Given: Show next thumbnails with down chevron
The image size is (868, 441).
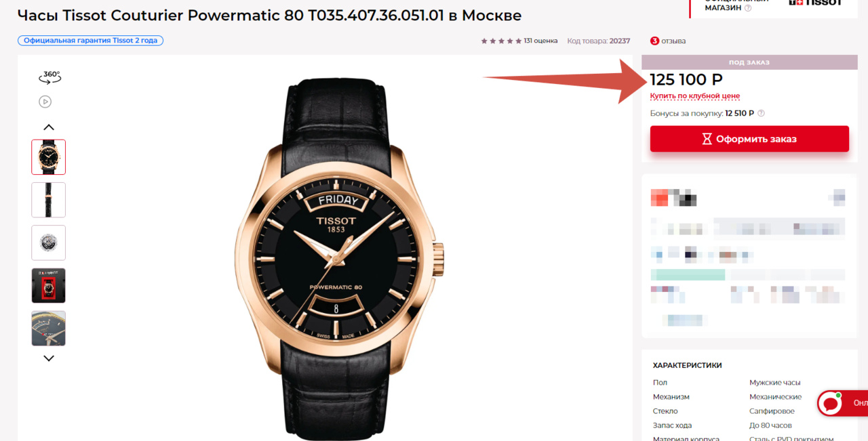Looking at the screenshot, I should click(49, 358).
